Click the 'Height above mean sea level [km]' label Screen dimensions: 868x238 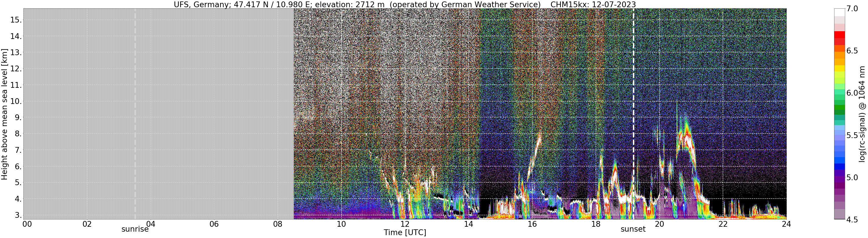coord(4,114)
